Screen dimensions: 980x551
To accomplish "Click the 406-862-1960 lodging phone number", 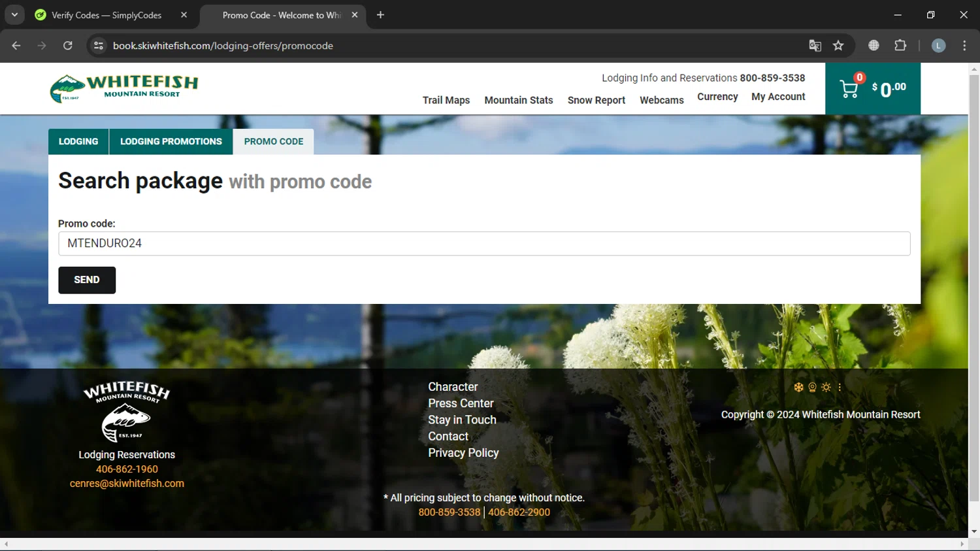I will [x=127, y=469].
